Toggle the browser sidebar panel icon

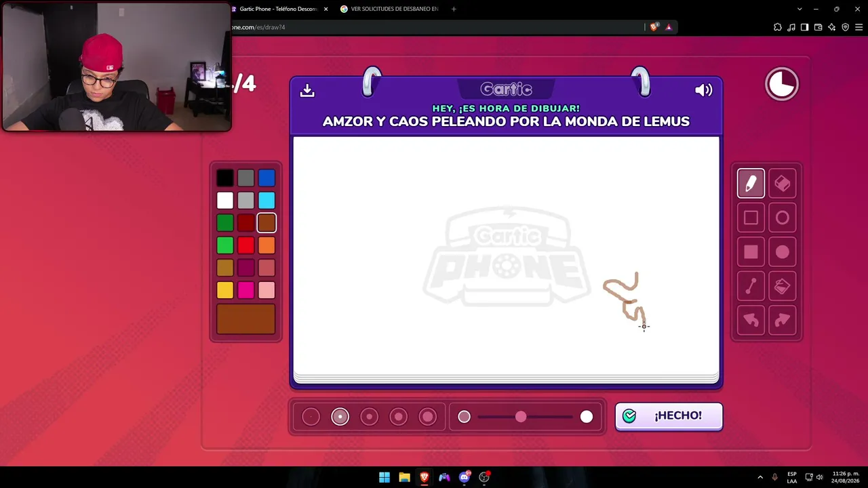pos(804,27)
